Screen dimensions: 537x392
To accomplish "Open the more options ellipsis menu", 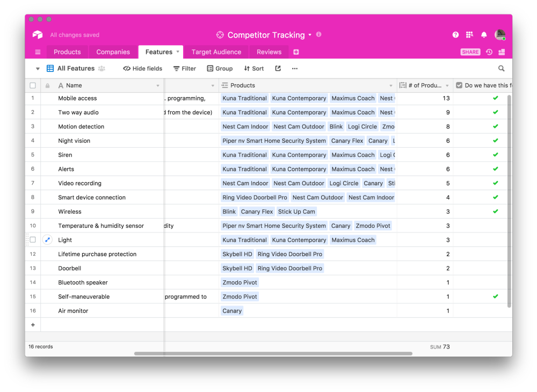I will click(x=295, y=69).
